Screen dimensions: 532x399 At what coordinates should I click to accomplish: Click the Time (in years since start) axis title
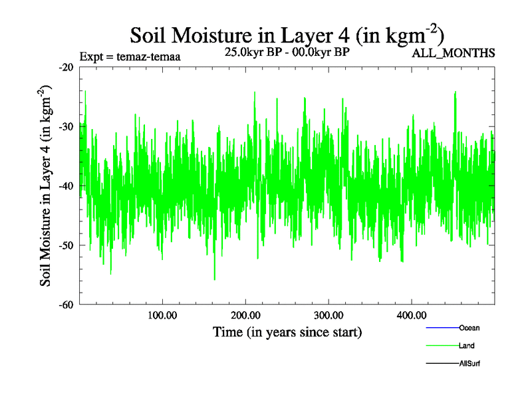coord(287,331)
